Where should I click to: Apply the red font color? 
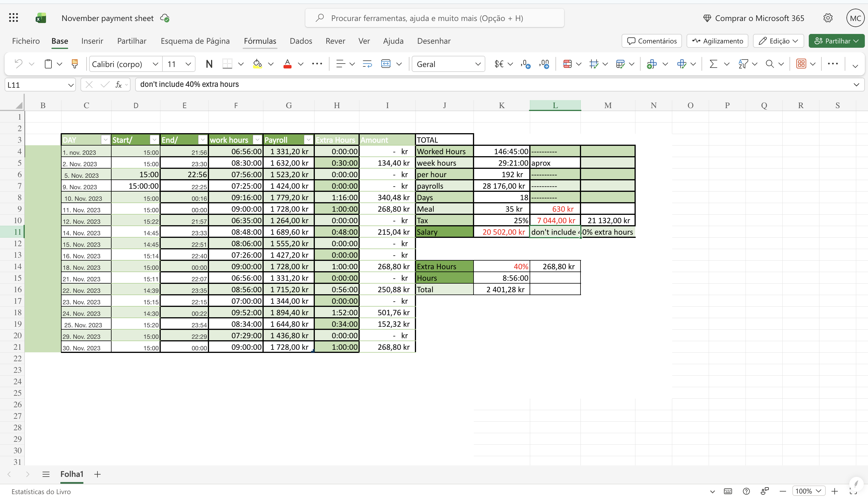(287, 64)
